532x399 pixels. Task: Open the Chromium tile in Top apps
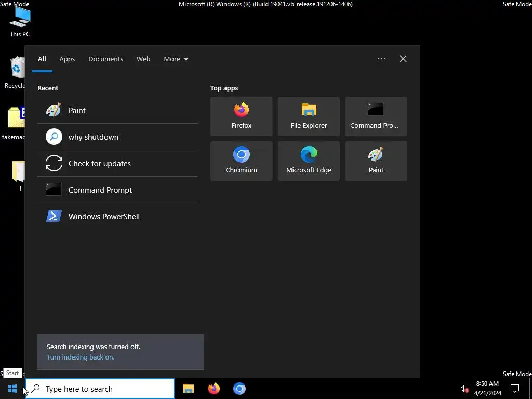[x=241, y=161]
